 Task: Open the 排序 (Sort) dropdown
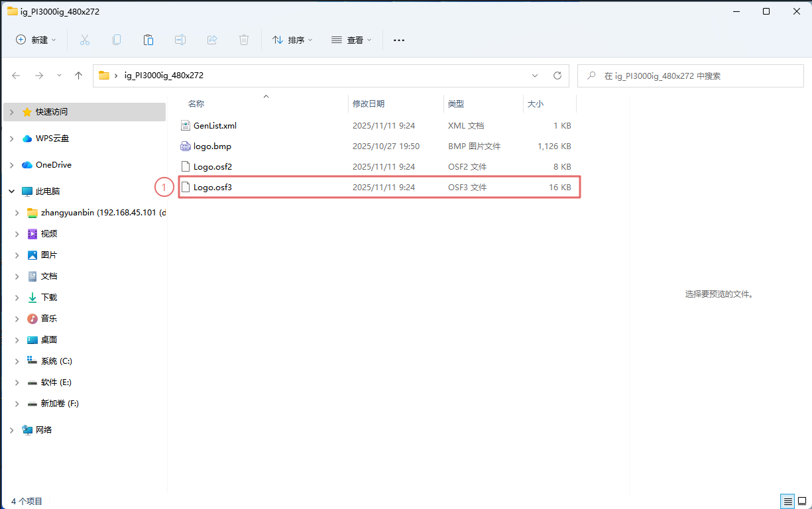[x=292, y=40]
